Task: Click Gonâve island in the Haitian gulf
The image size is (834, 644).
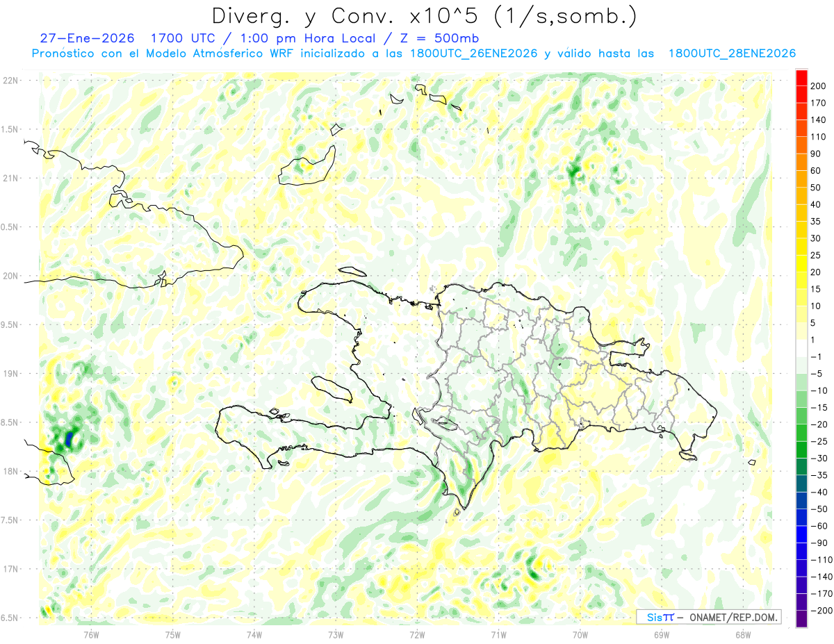Action: (x=331, y=388)
